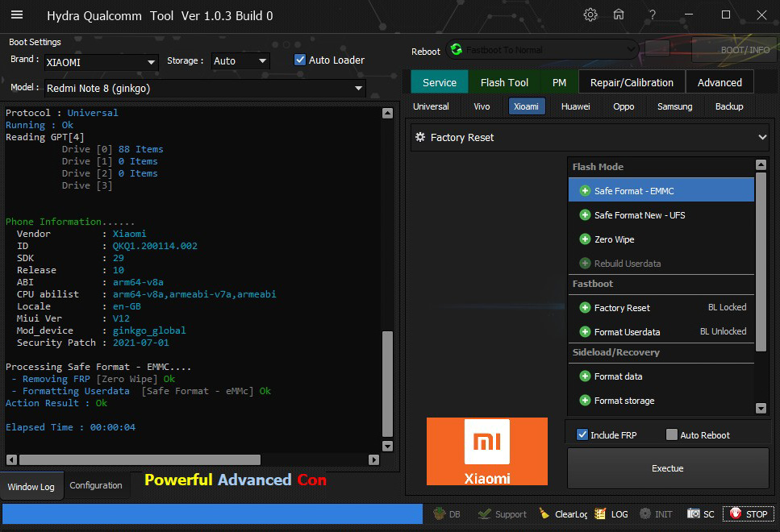
Task: Enable the Auto Reboot checkbox
Action: tap(672, 435)
